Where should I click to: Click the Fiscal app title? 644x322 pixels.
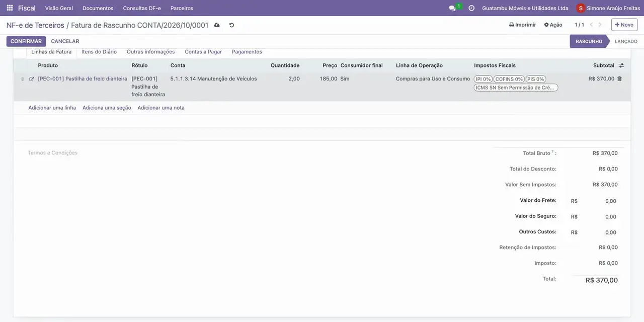(x=27, y=8)
